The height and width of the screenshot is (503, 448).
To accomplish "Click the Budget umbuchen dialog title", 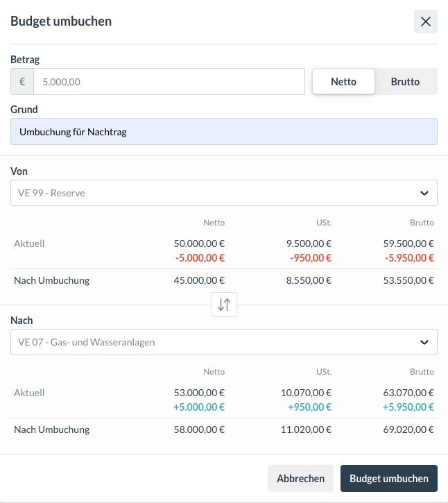I will [x=61, y=22].
